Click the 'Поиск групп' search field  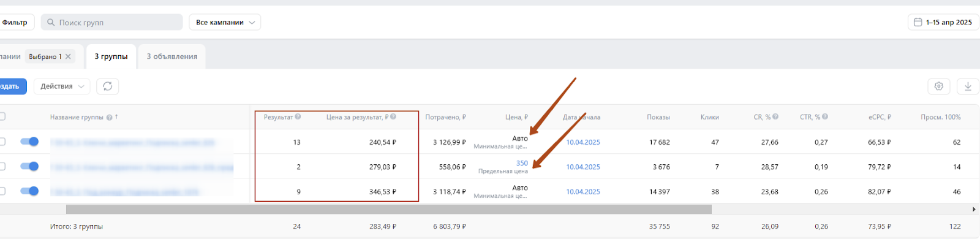point(116,23)
